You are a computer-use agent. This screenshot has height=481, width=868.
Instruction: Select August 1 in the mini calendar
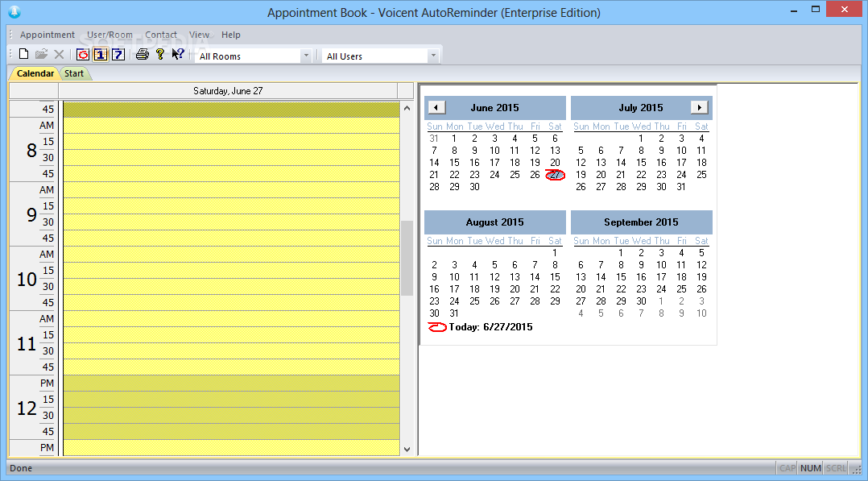click(556, 253)
